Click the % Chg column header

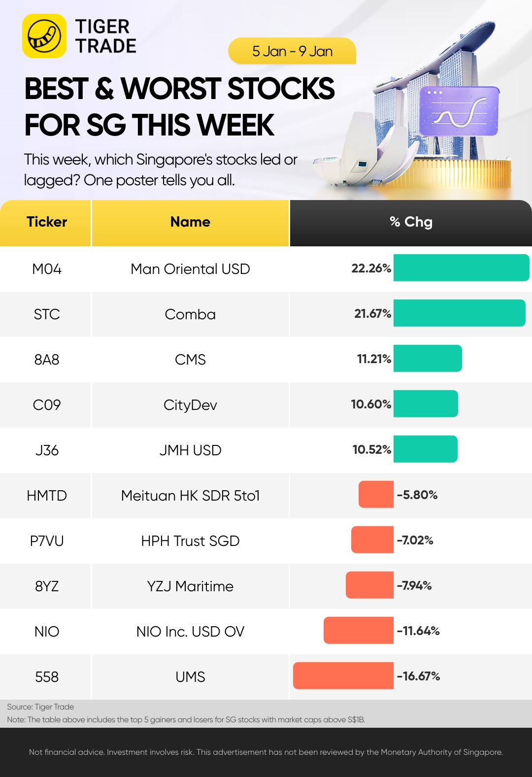[x=411, y=222]
